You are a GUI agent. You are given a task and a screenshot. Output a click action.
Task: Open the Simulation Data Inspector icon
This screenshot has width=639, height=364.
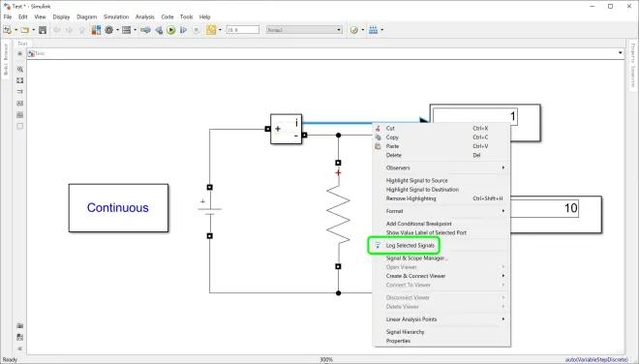[211, 30]
